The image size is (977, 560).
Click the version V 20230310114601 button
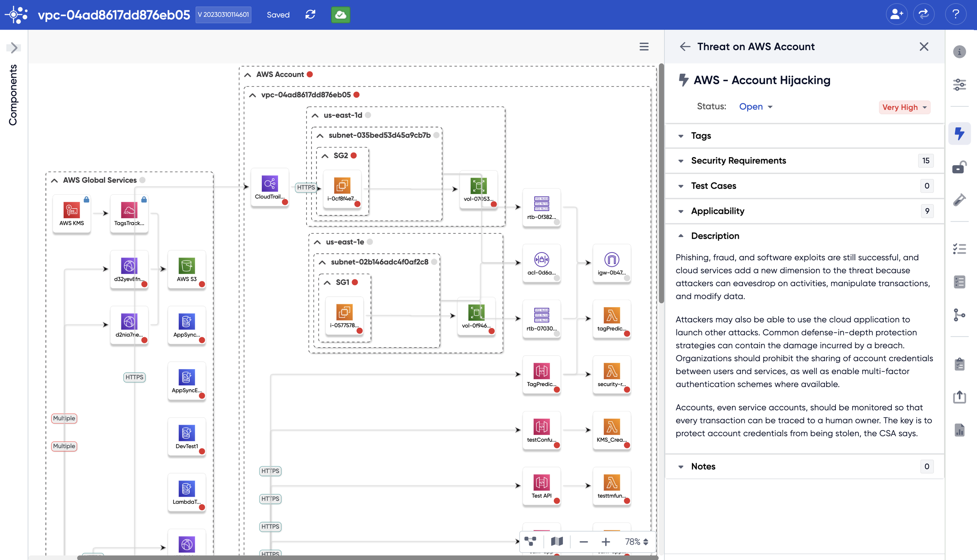pos(223,15)
